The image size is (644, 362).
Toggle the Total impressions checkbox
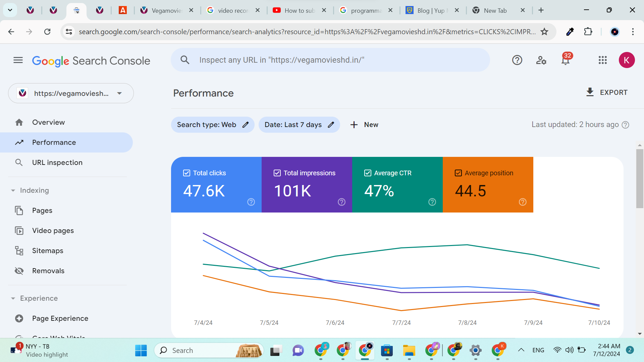tap(277, 173)
